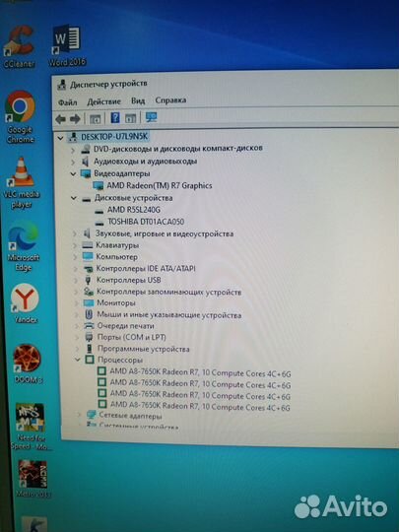Click the Back arrow in Device Manager toolbar

[x=60, y=119]
